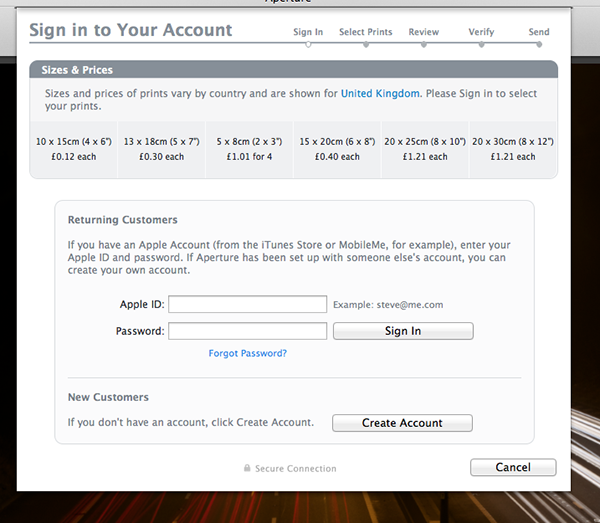Click the 5 x 8cm (2 x 3") size cell
Screen dimensions: 600x523
pyautogui.click(x=249, y=149)
